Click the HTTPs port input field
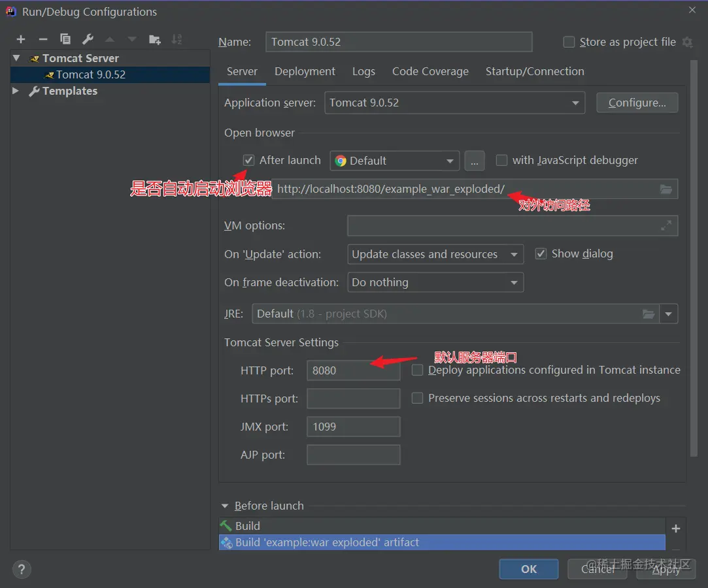708x588 pixels. [x=354, y=399]
